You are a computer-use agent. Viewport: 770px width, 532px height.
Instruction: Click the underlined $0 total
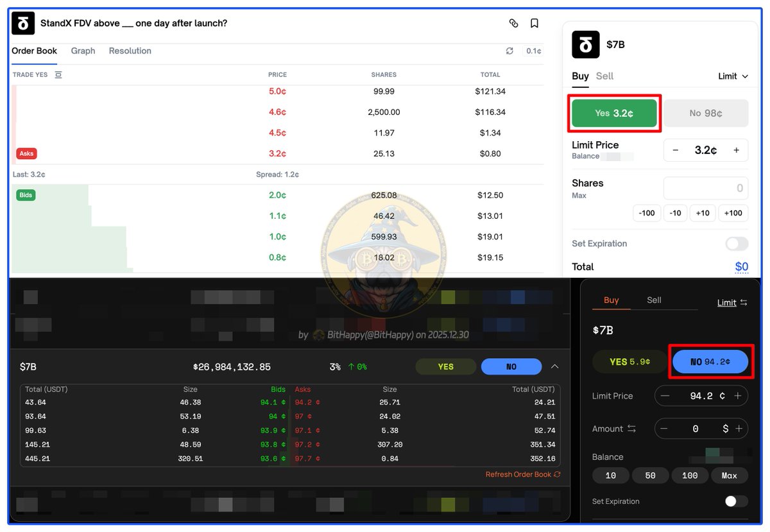[742, 267]
